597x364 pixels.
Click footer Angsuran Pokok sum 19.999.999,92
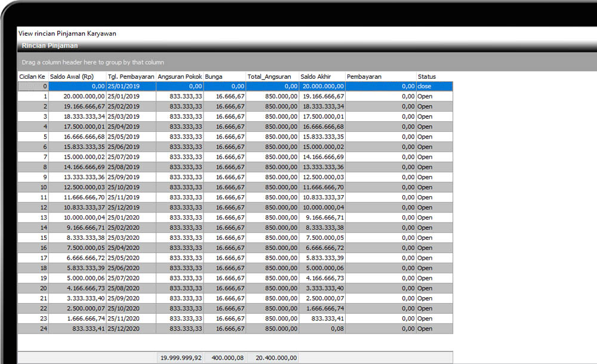tap(180, 358)
